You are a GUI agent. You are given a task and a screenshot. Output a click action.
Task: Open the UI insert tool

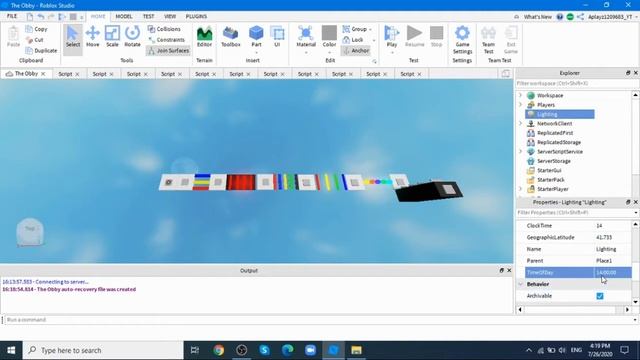tap(277, 37)
